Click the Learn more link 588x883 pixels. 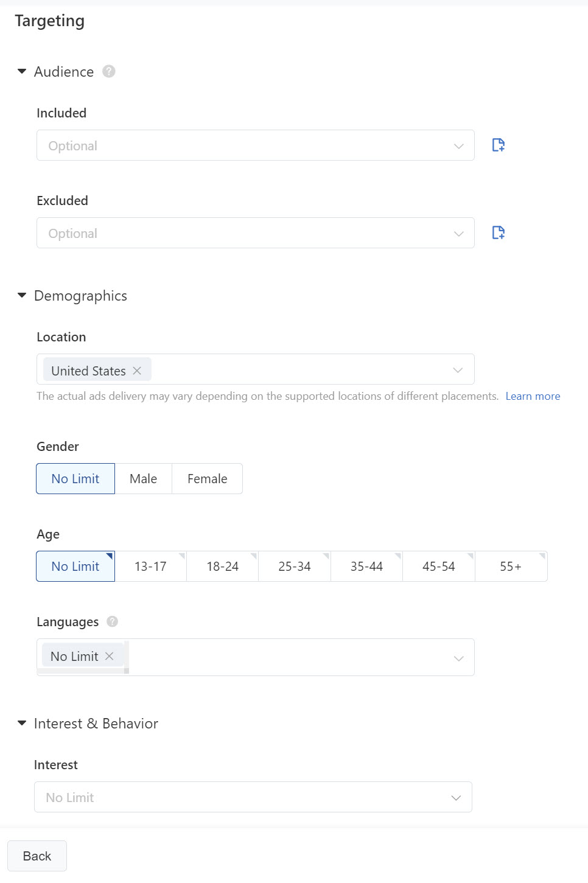tap(533, 396)
